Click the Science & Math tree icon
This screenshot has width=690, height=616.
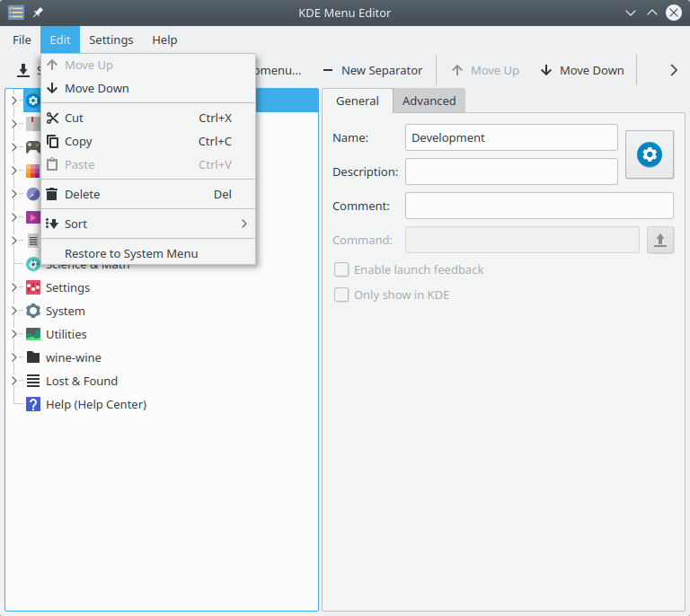[33, 264]
